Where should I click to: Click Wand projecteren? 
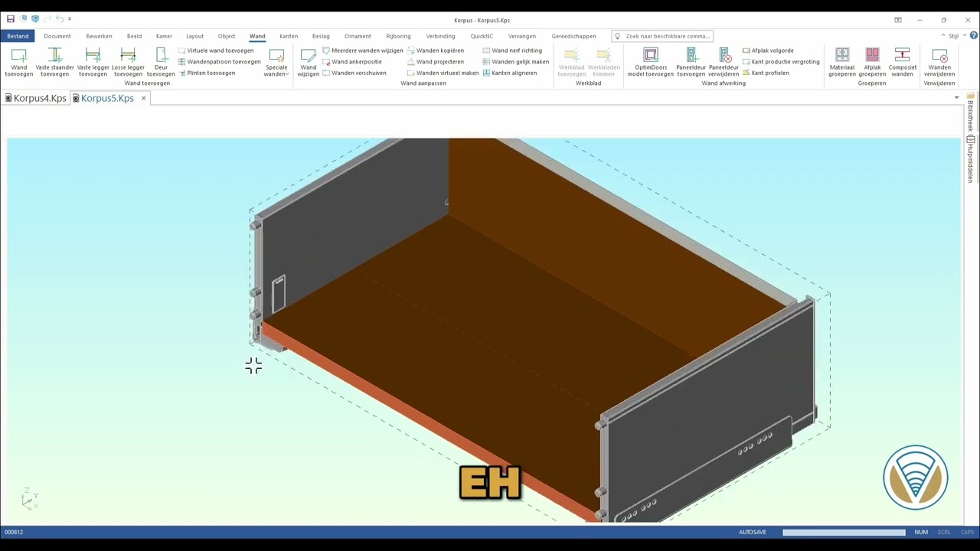tap(436, 62)
